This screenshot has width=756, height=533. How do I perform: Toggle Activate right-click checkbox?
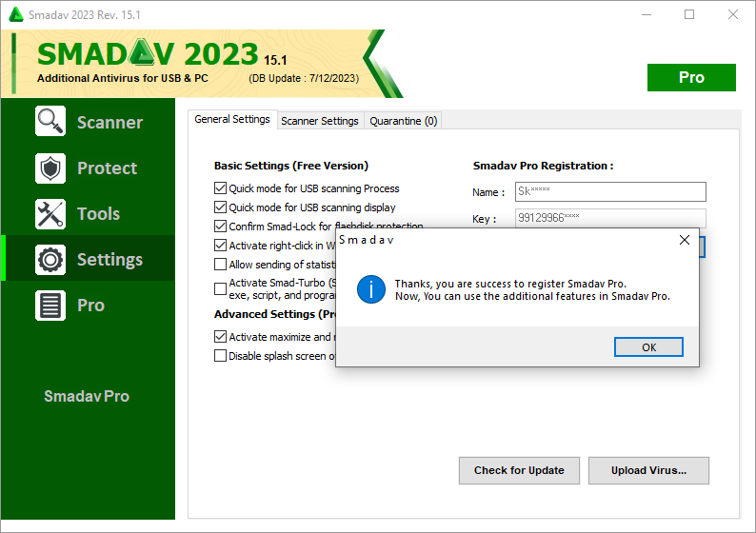[x=220, y=246]
